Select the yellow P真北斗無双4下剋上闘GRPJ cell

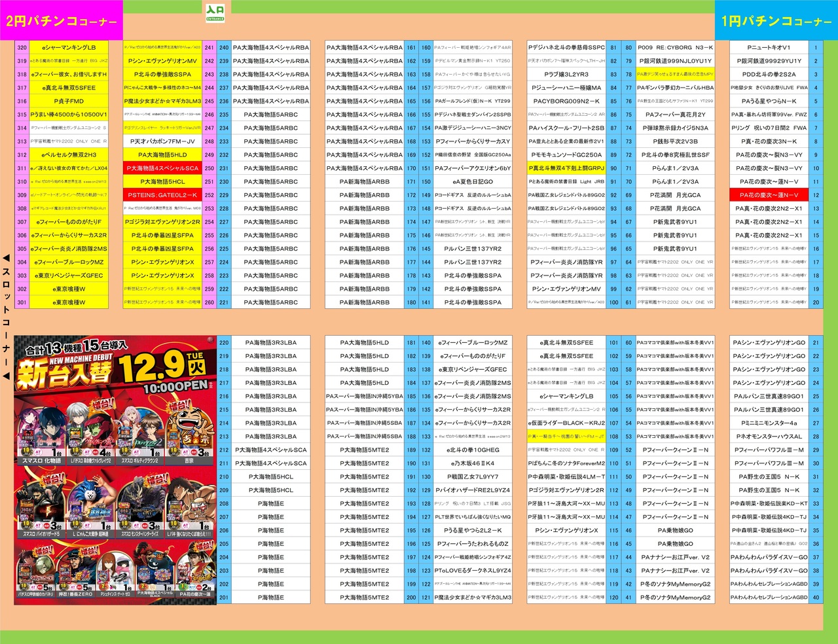tap(566, 168)
